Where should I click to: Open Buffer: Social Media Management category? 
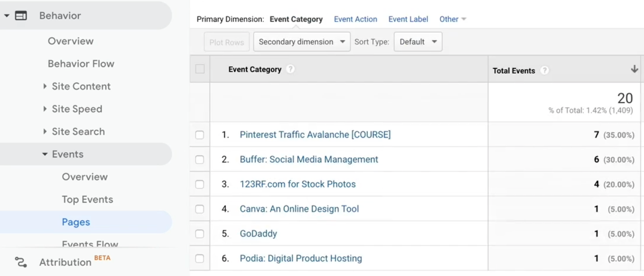pyautogui.click(x=309, y=160)
